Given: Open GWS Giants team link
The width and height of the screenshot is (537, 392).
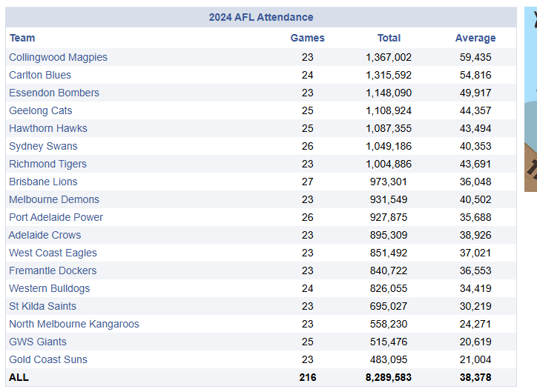Looking at the screenshot, I should (38, 342).
